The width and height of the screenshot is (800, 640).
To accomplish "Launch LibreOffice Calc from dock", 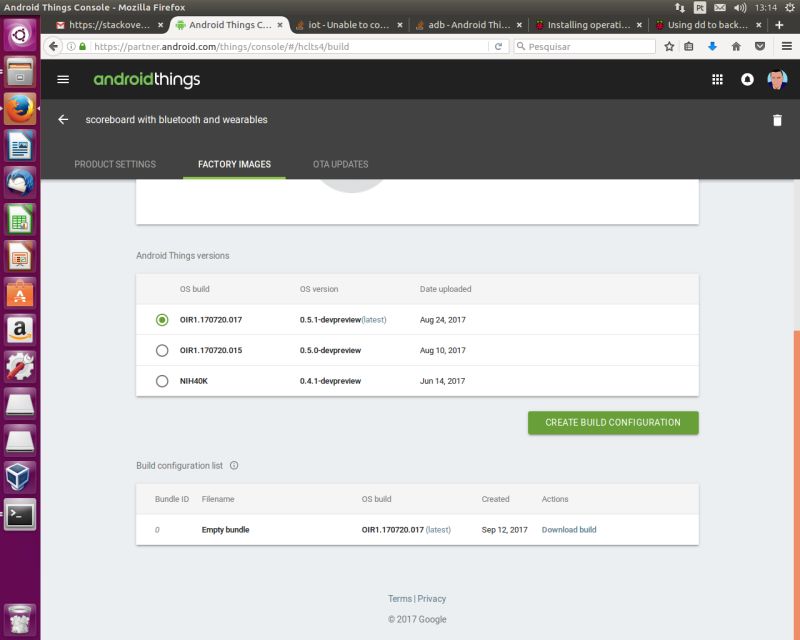I will click(20, 219).
